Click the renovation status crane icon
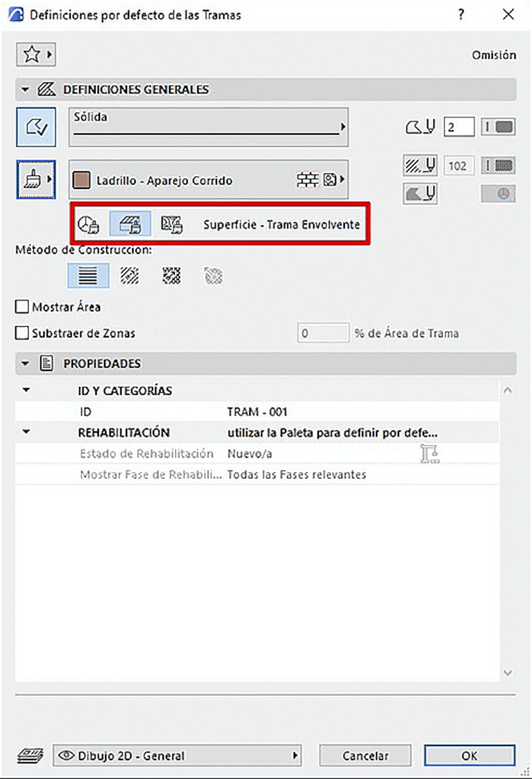The width and height of the screenshot is (532, 779). pyautogui.click(x=430, y=454)
